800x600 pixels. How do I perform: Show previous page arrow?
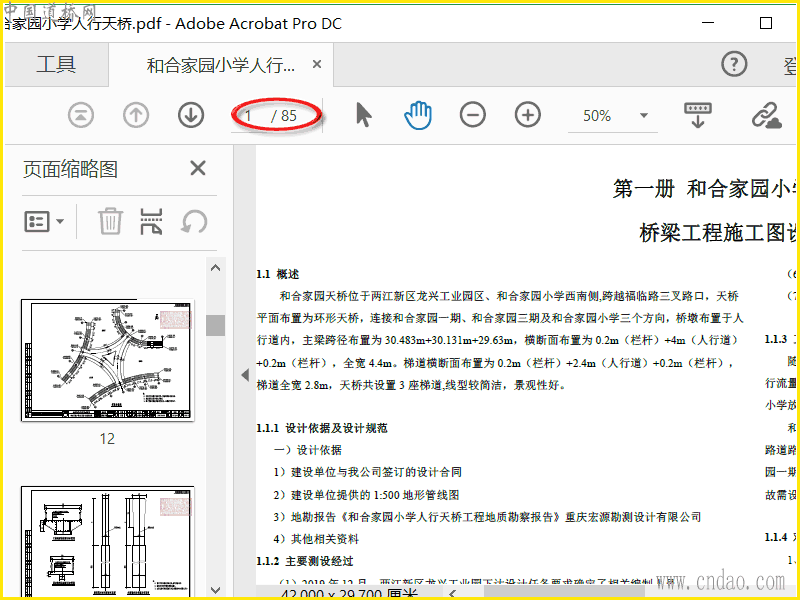coord(136,115)
